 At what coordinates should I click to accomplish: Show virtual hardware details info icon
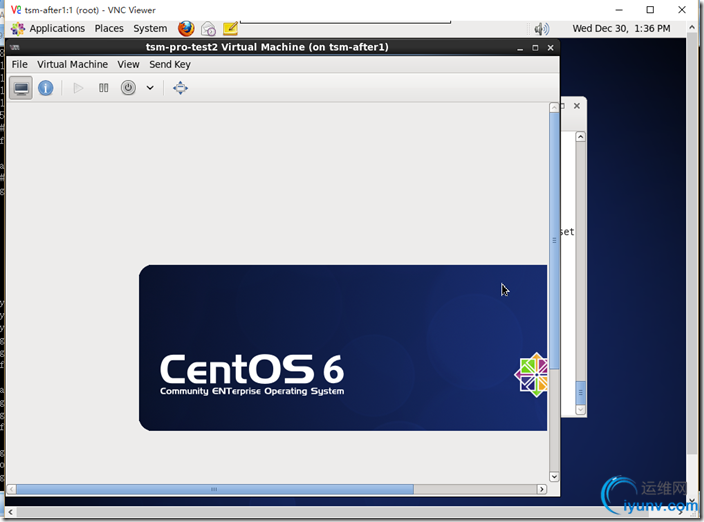click(45, 88)
